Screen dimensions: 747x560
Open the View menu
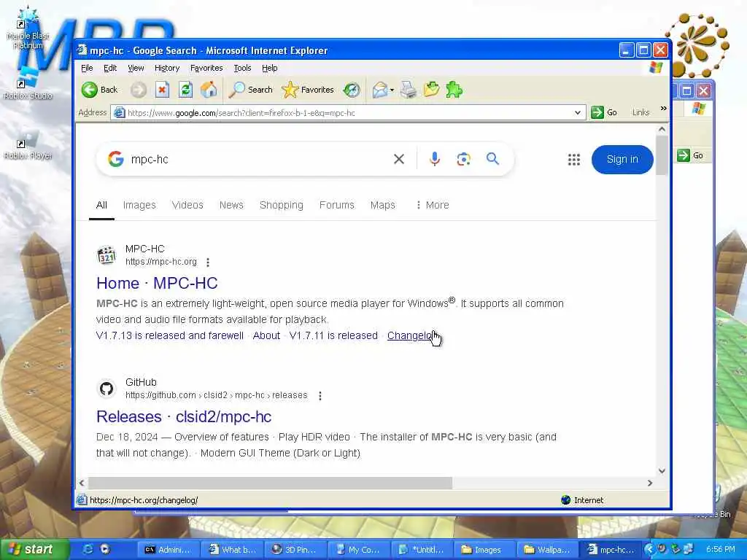point(136,68)
